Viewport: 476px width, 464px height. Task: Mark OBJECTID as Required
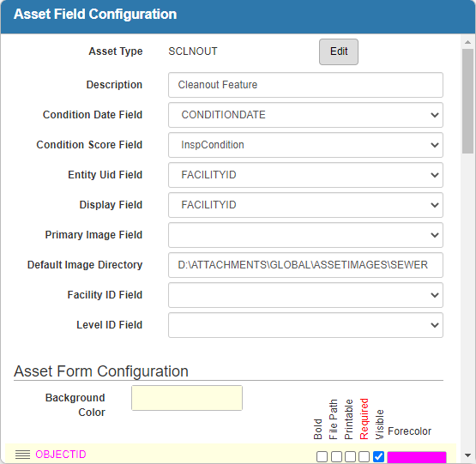coord(364,456)
